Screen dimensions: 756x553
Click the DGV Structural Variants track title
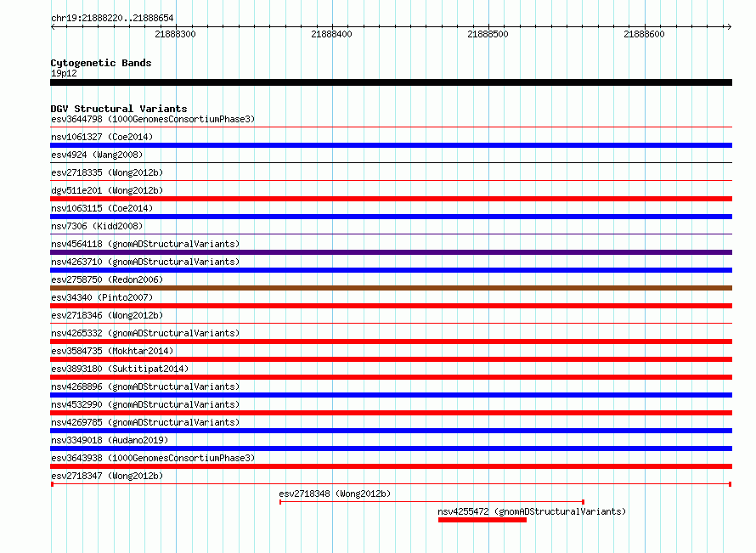click(x=119, y=109)
